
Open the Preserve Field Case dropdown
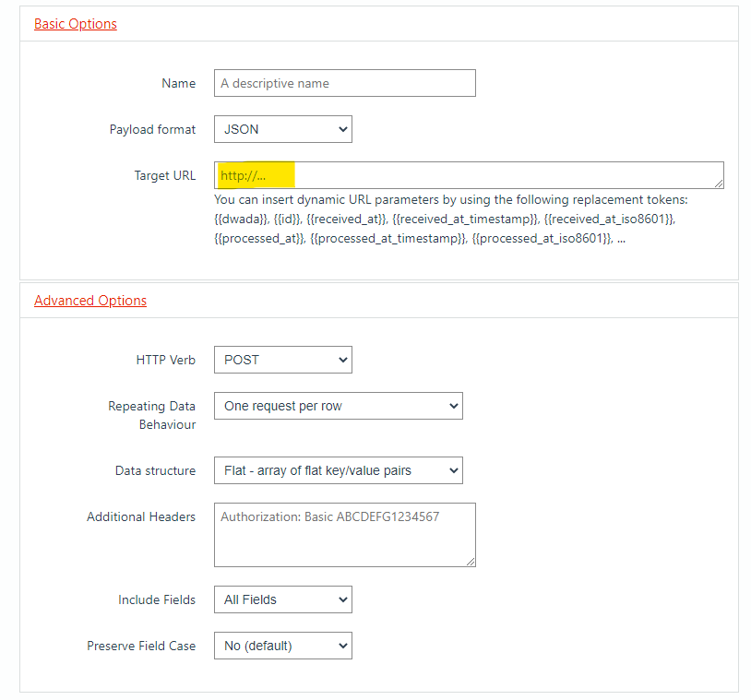point(283,646)
